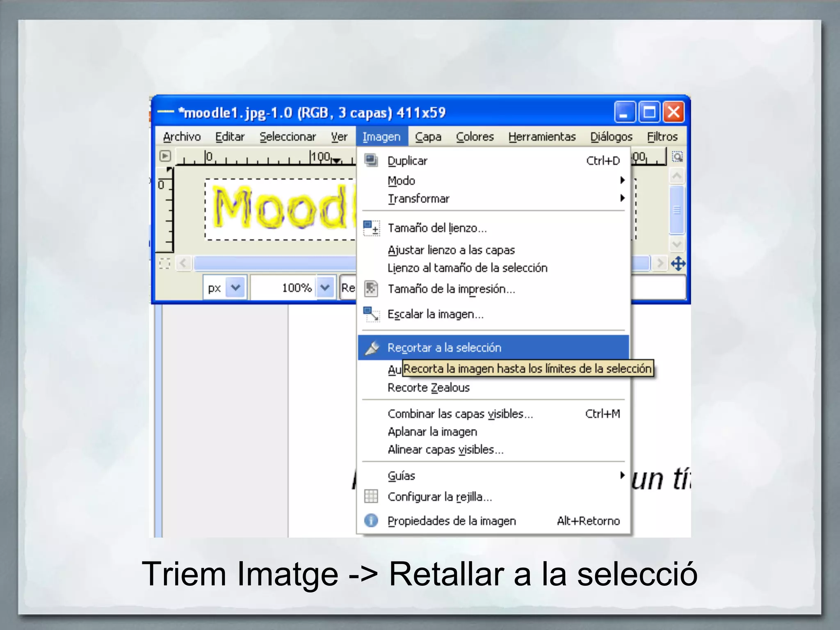Screen dimensions: 840x630
Task: Click the Escalar la imagen icon
Action: coord(371,314)
